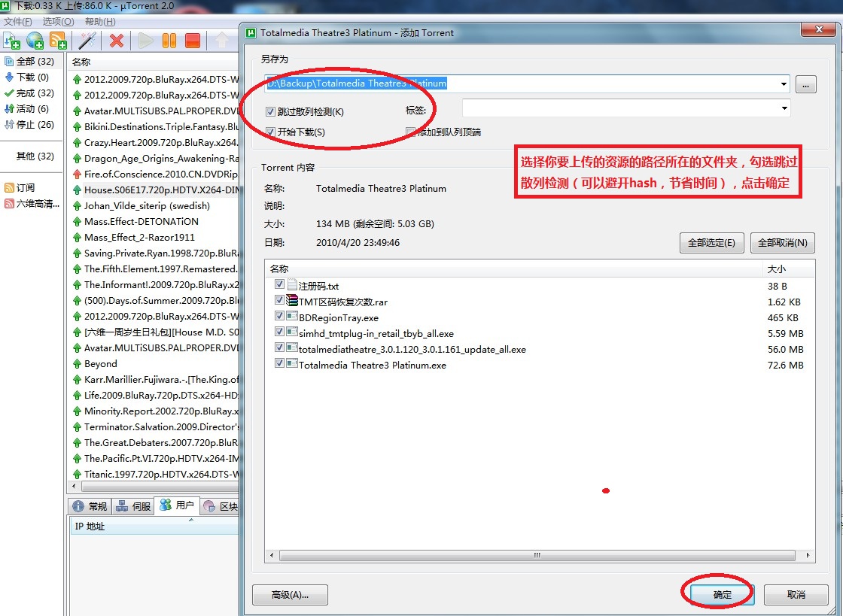Open the 选项 menu
Image resolution: width=843 pixels, height=616 pixels.
click(58, 22)
